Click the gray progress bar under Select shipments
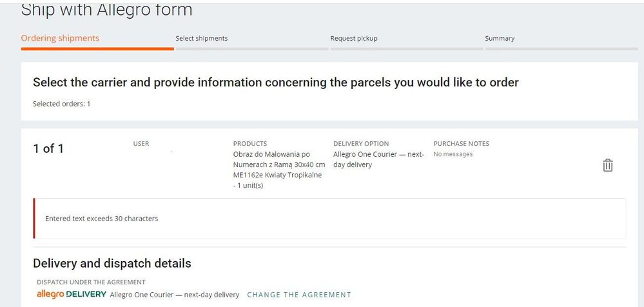 pos(252,49)
